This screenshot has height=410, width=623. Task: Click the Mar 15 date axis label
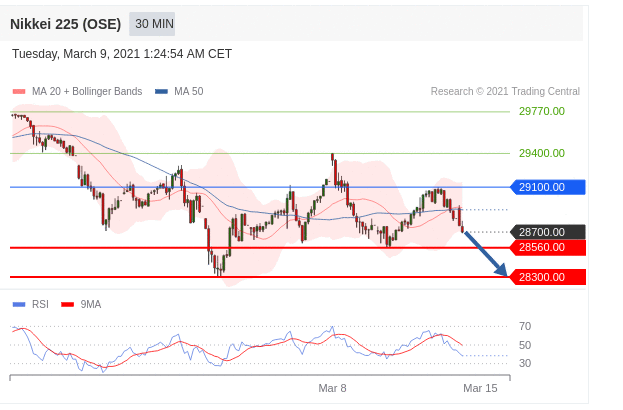[480, 388]
